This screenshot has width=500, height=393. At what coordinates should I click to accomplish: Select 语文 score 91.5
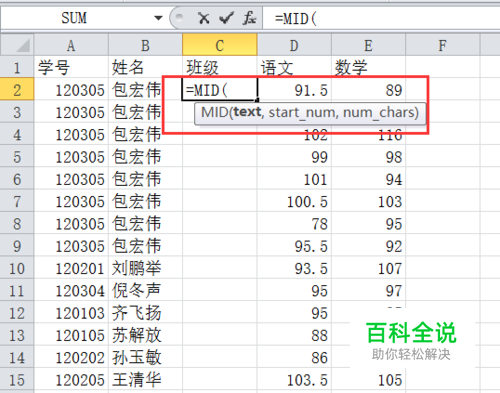pyautogui.click(x=294, y=90)
